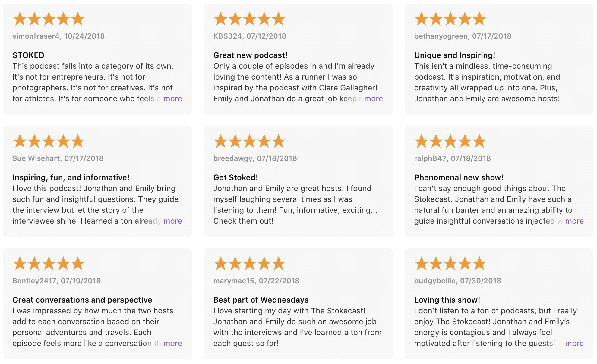Click the star rating on breedawgy's review
This screenshot has width=597, height=364.
click(x=249, y=141)
